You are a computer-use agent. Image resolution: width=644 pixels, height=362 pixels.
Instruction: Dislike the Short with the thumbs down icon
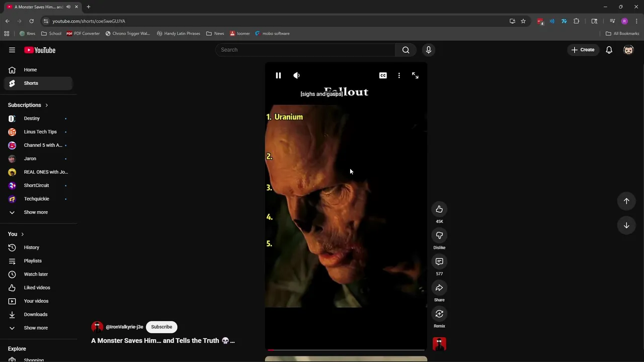point(439,235)
